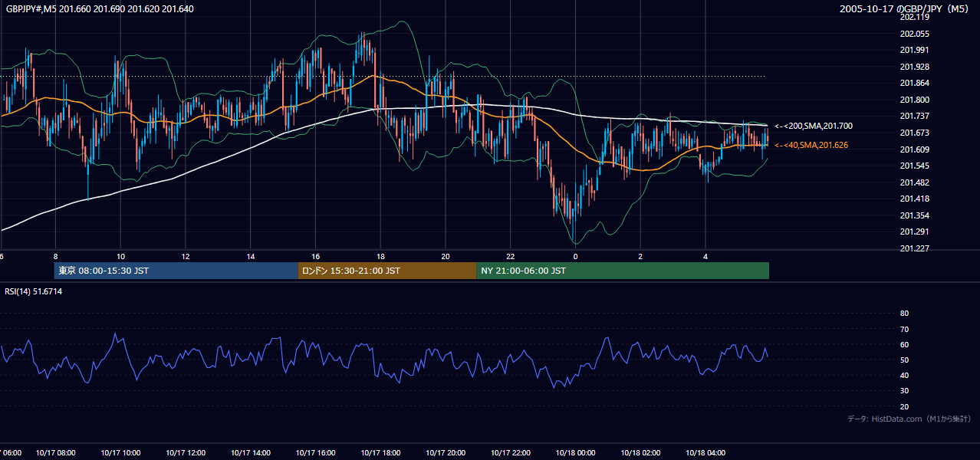The width and height of the screenshot is (980, 460).
Task: Click the 10/17 10:00 time label
Action: click(x=120, y=453)
